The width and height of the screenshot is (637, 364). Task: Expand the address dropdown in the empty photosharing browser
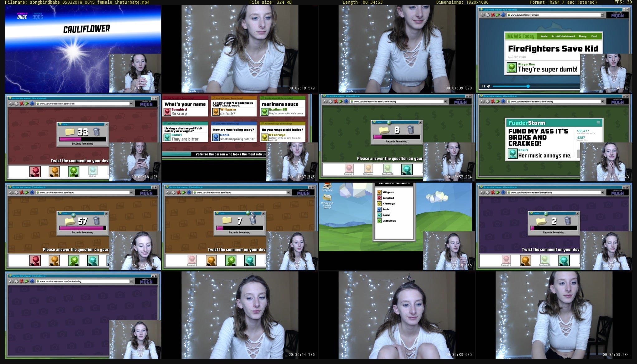click(131, 281)
